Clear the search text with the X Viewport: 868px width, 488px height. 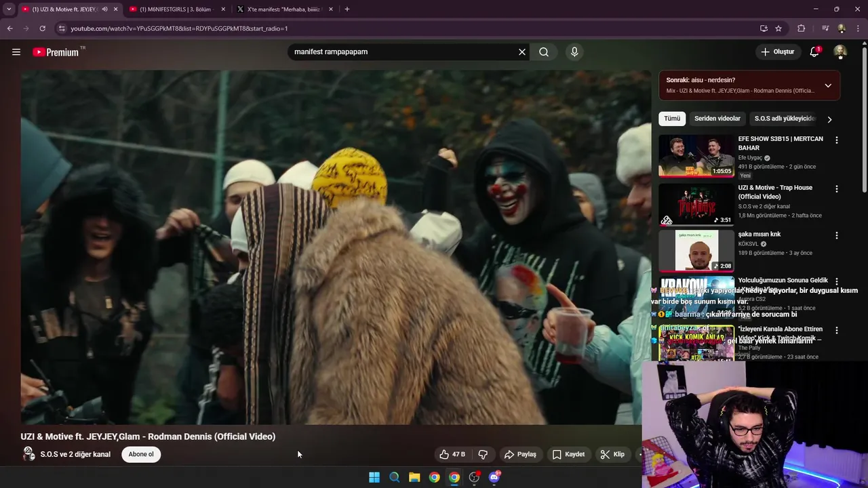(x=522, y=52)
